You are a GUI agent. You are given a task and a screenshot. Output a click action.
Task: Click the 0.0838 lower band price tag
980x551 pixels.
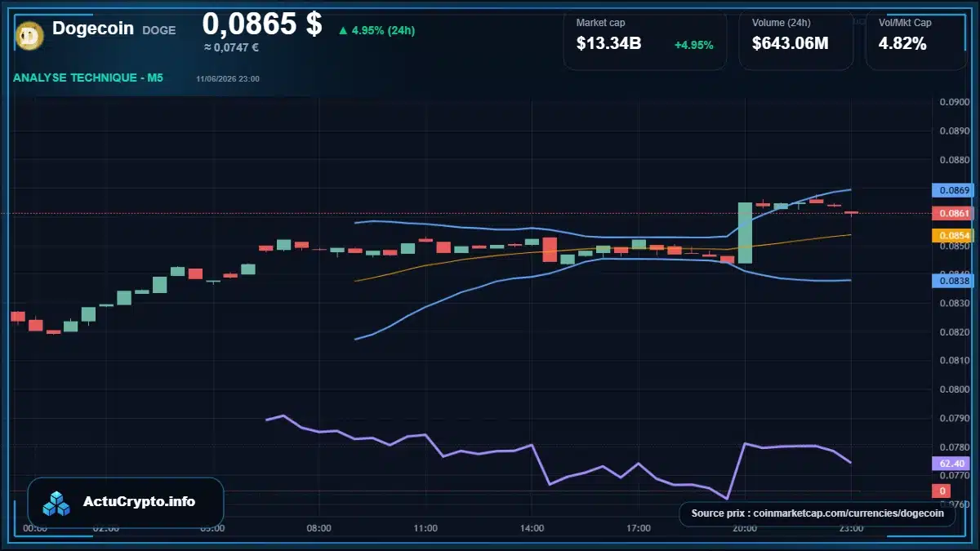click(x=954, y=280)
